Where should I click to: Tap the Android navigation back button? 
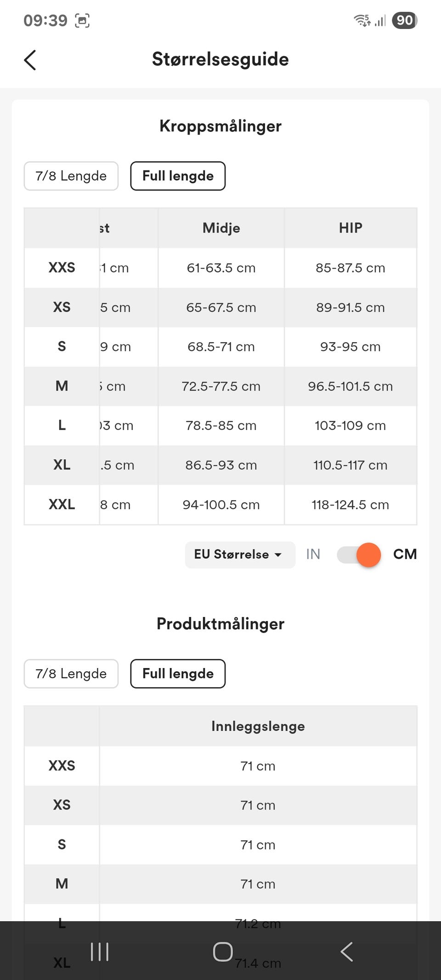(x=347, y=952)
